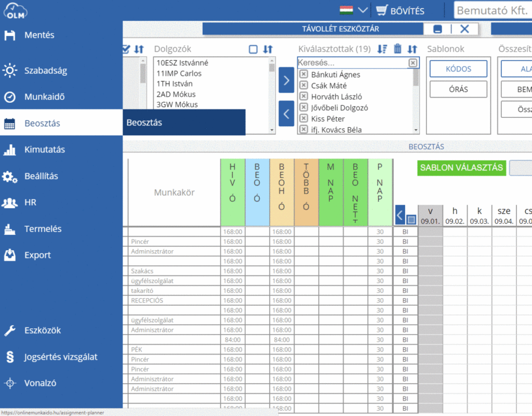Remove Kiss Péter from selected

click(x=303, y=118)
